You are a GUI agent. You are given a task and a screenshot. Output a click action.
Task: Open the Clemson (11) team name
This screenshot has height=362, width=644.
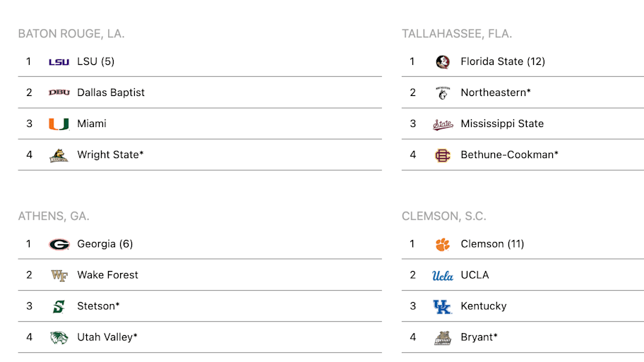(x=492, y=243)
